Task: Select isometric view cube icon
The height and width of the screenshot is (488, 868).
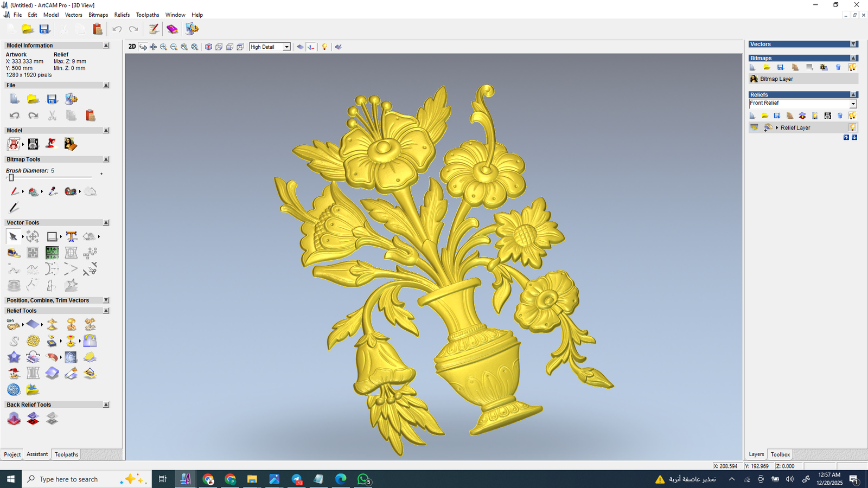Action: pyautogui.click(x=208, y=47)
